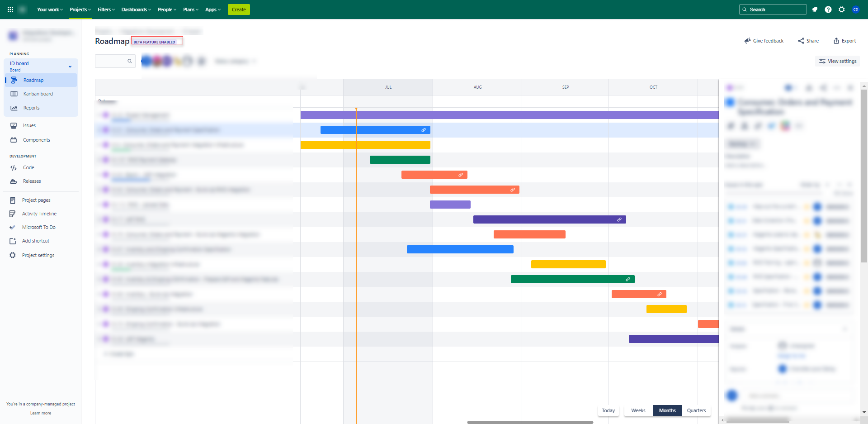The width and height of the screenshot is (868, 424).
Task: Open the Settings gear in top bar
Action: [x=842, y=10]
